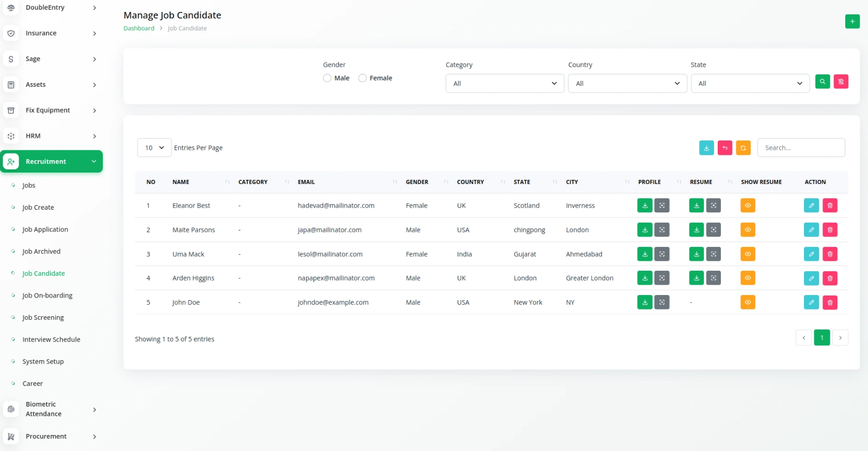Select the Female gender radio button
Viewport: 868px width, 451px height.
tap(362, 78)
